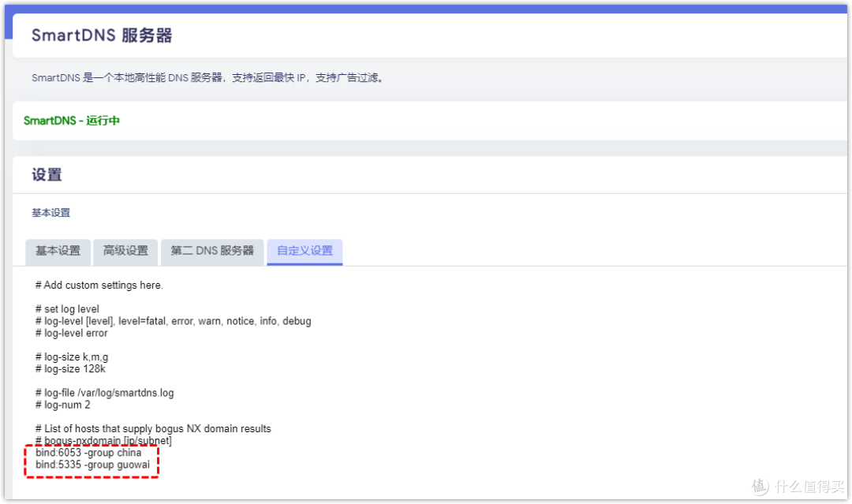Click the # log-size 128k comment line
The height and width of the screenshot is (504, 852).
click(x=65, y=368)
